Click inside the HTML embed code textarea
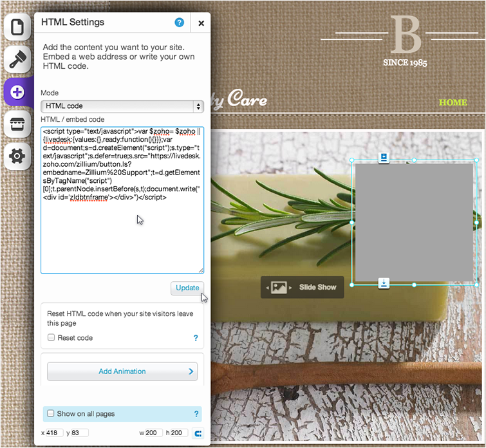 [122, 200]
